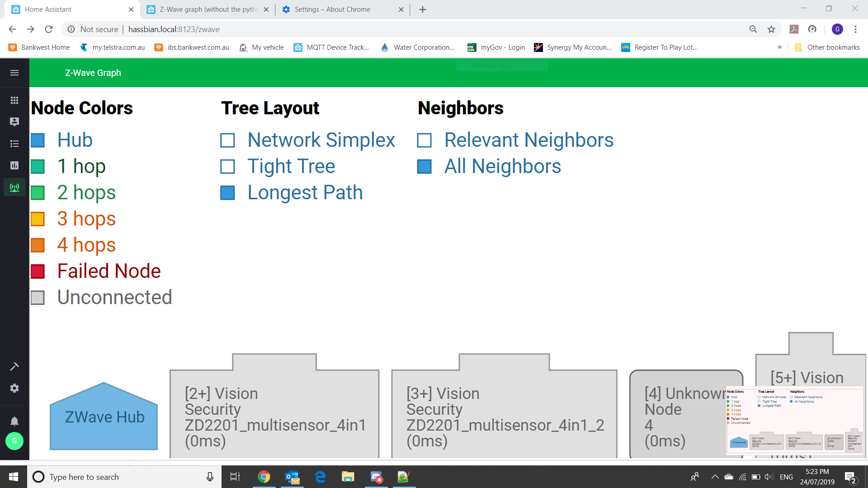
Task: Open the Home Assistant sidebar overview grid
Action: coord(14,100)
